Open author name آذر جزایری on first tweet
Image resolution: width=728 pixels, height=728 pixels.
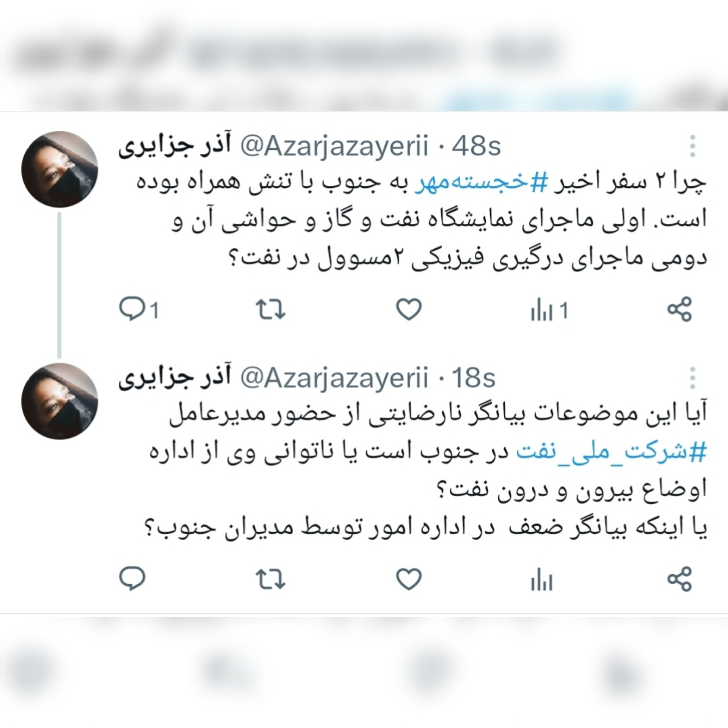point(175,147)
